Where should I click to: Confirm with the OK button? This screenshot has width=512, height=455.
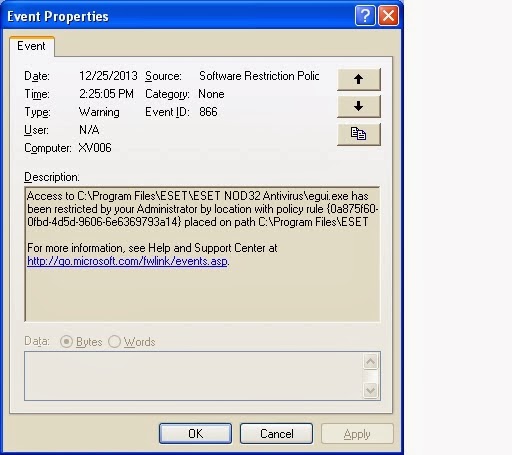tap(195, 434)
